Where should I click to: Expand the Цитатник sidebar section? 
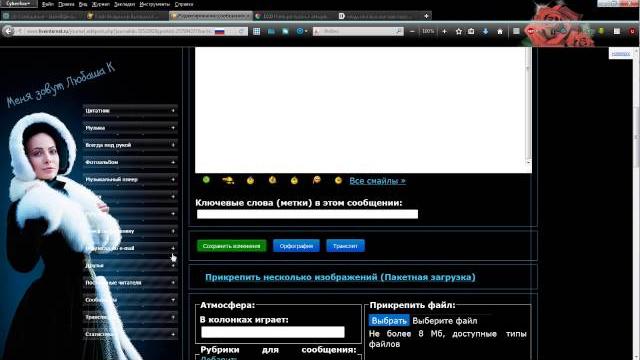point(130,111)
